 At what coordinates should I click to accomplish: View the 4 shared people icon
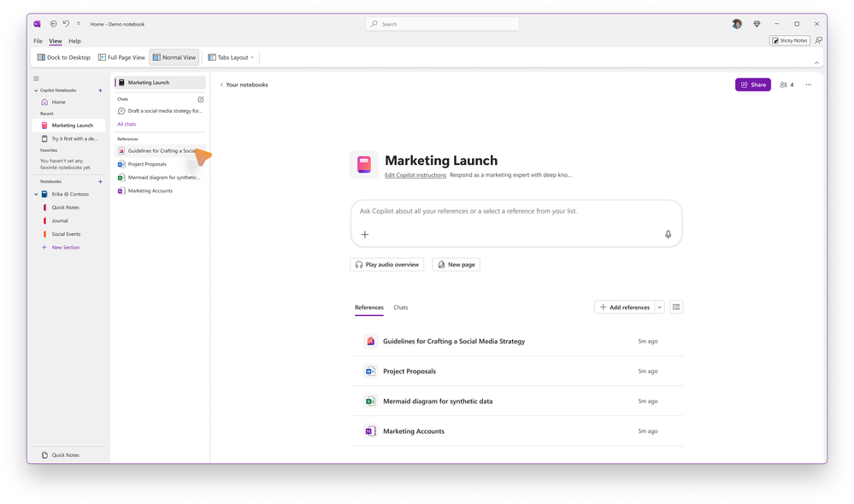(786, 85)
